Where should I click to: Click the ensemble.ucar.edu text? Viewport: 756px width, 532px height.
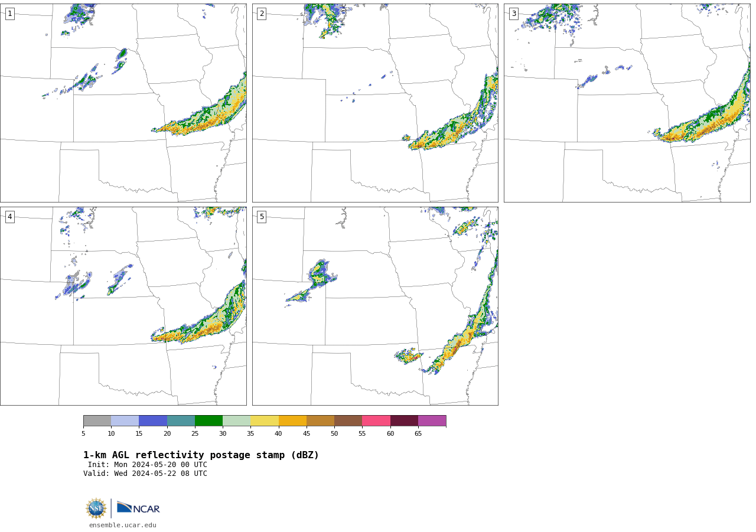pos(123,526)
